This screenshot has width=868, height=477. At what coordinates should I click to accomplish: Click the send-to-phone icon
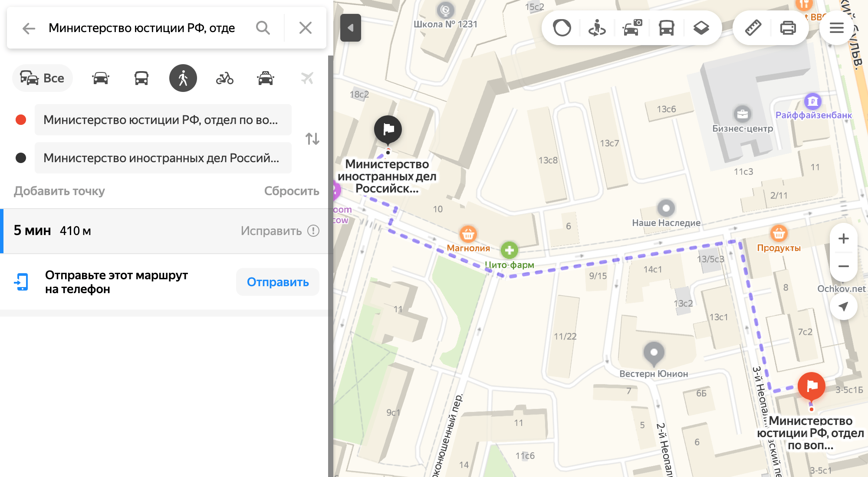tap(21, 282)
